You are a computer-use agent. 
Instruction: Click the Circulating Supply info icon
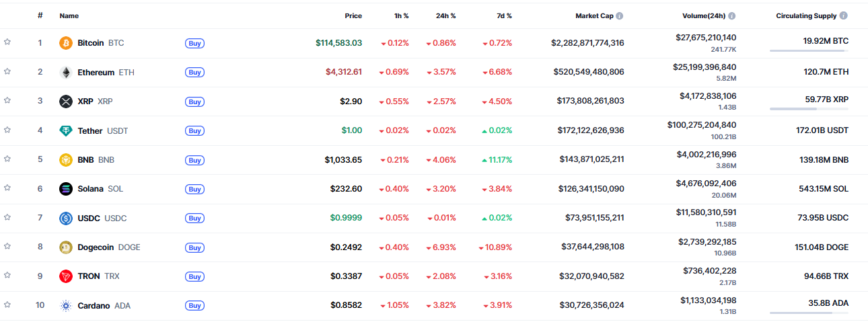pyautogui.click(x=843, y=16)
